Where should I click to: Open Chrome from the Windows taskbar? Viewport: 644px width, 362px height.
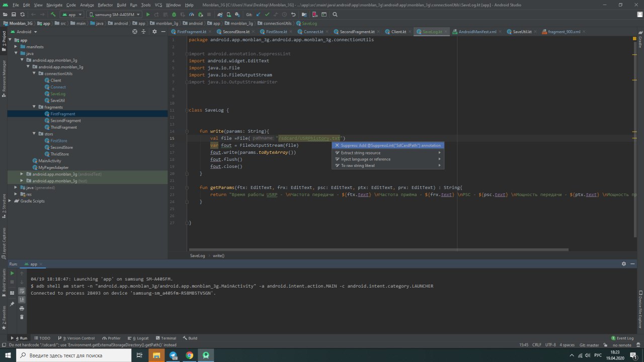coord(189,355)
